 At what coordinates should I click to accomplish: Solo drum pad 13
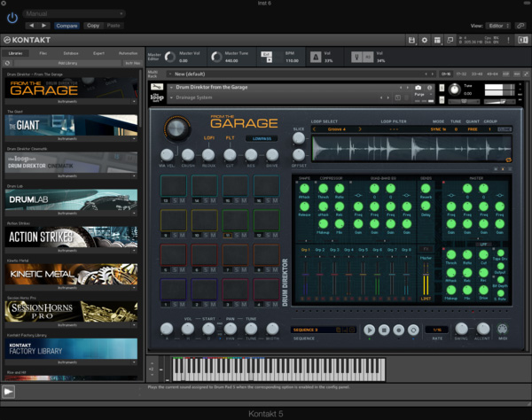175,200
